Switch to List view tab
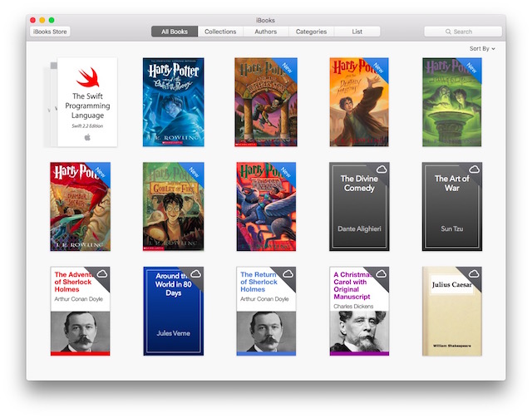This screenshot has height=418, width=532. tap(357, 32)
